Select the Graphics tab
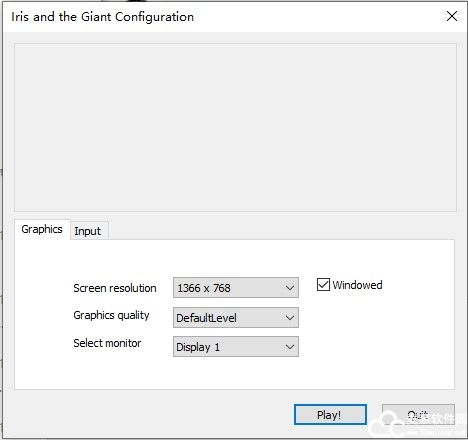 [x=42, y=229]
